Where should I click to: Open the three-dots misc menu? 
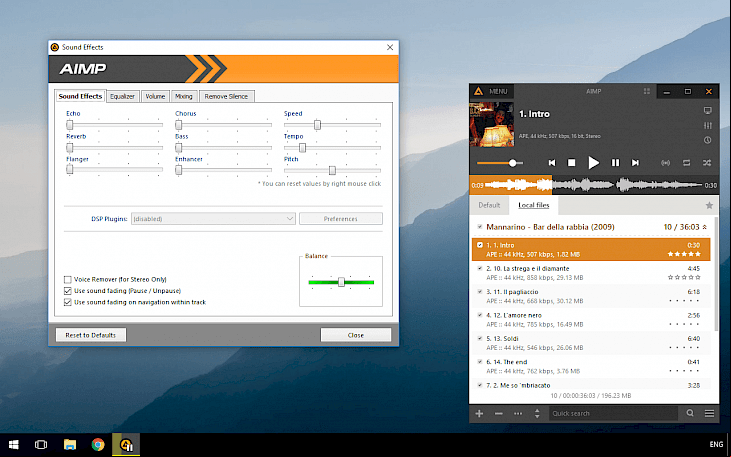tap(518, 413)
